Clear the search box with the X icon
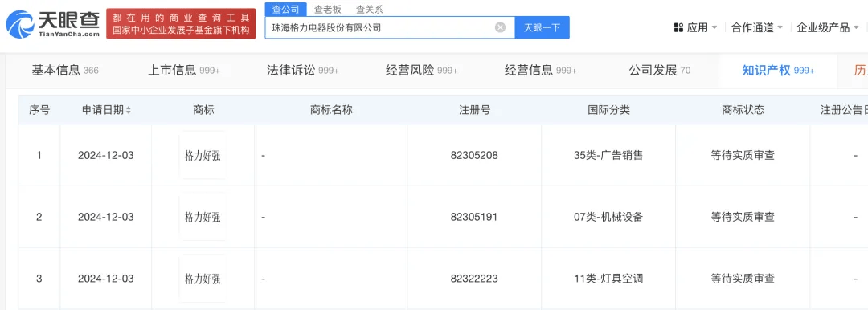Viewport: 868px width, 310px height. pyautogui.click(x=500, y=27)
